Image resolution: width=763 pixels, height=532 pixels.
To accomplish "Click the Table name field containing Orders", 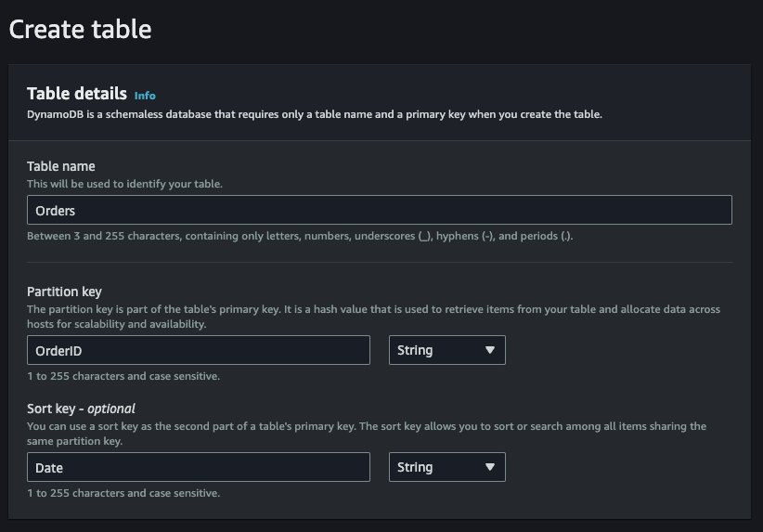I will point(379,210).
